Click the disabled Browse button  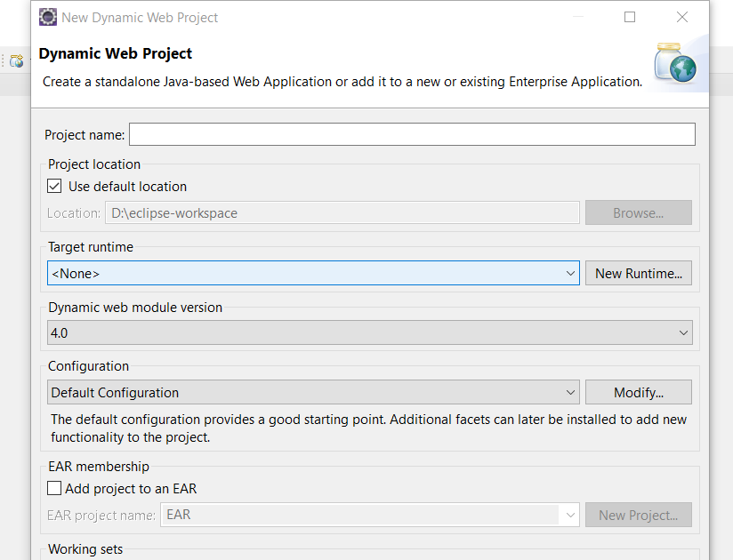[638, 212]
